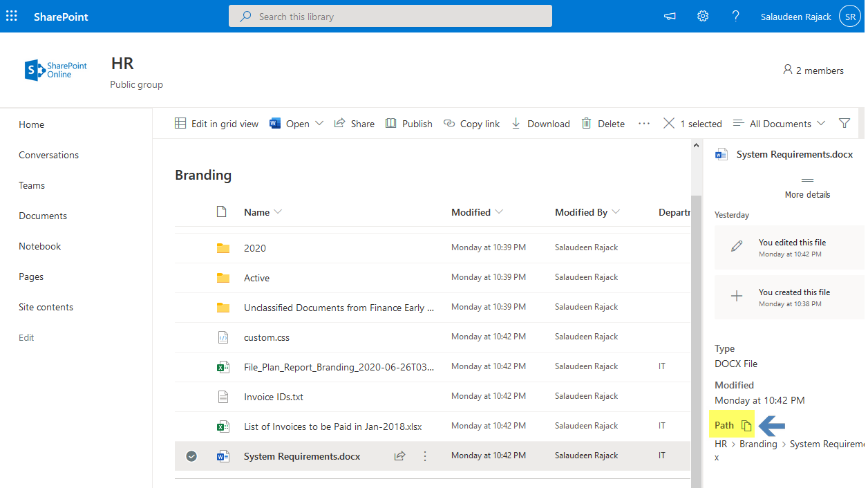This screenshot has width=868, height=488.
Task: Click the Share icon on System Requirements row
Action: [x=399, y=456]
